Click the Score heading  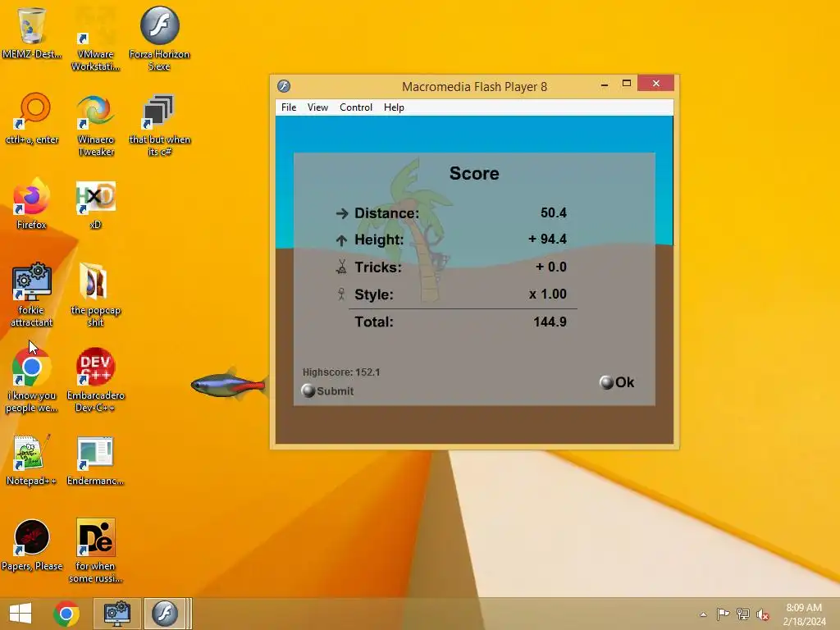474,173
